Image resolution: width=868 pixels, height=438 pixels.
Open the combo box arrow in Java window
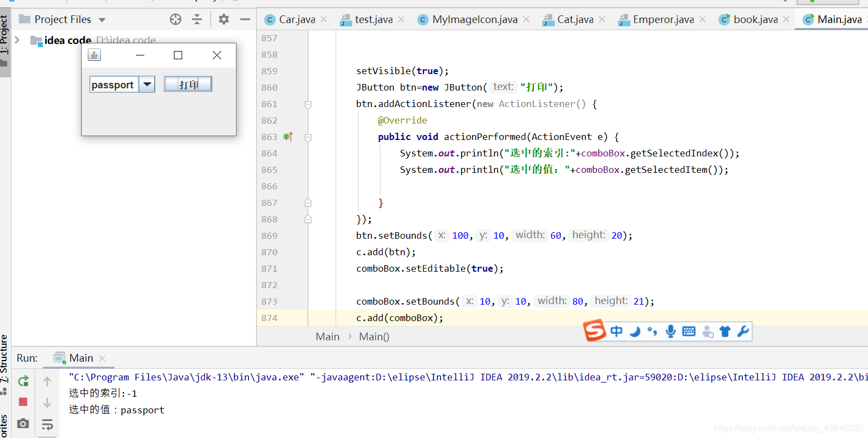(147, 84)
